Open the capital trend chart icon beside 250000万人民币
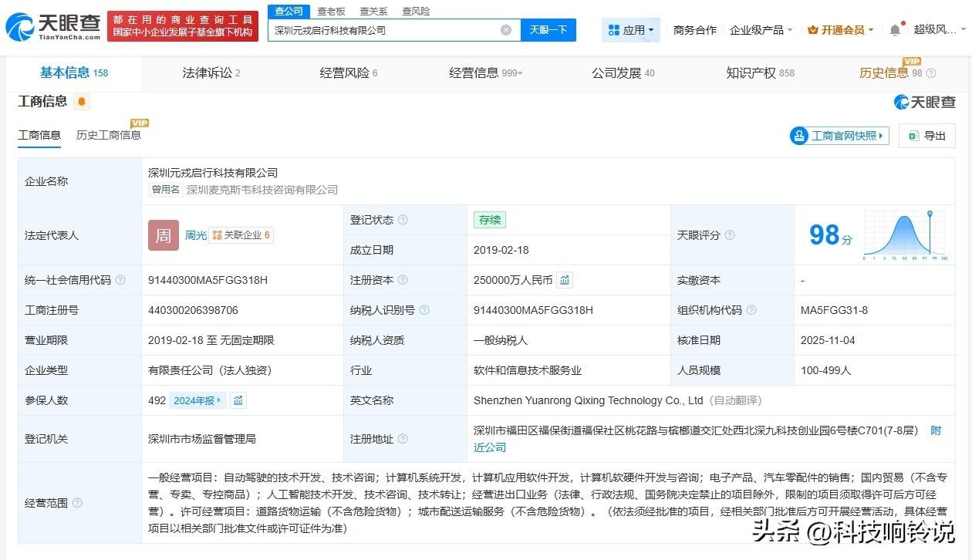Viewport: 972px width, 560px height. click(564, 280)
